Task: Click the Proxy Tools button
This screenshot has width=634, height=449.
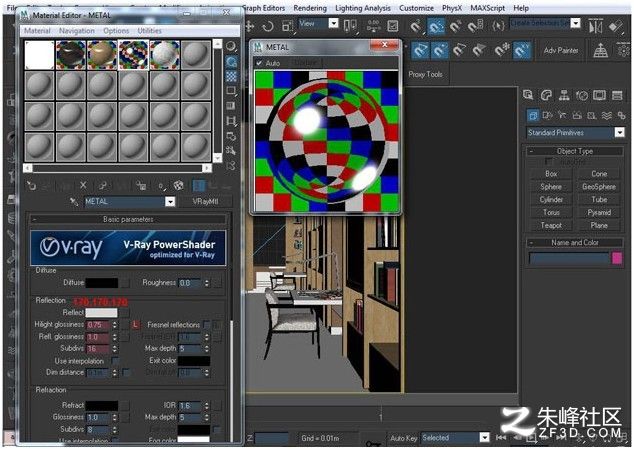Action: pos(425,74)
